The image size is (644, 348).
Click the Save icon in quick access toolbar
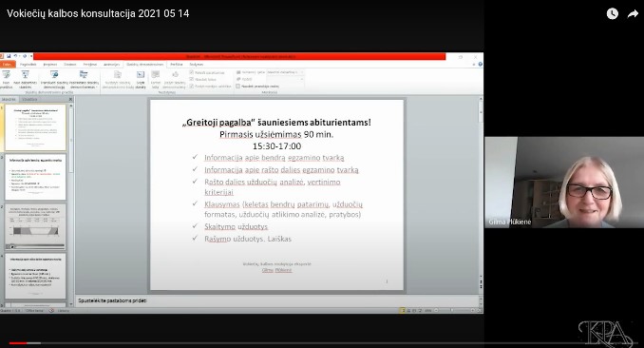(9, 56)
